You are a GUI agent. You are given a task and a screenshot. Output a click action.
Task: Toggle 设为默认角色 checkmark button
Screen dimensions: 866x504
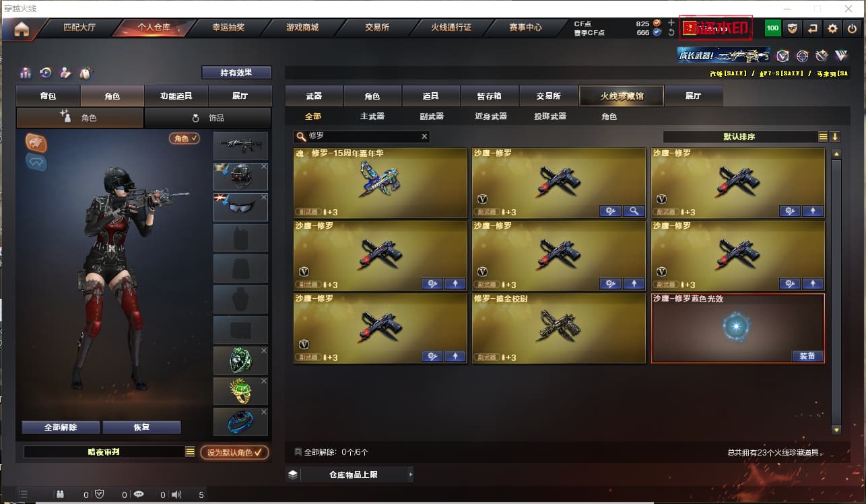234,452
